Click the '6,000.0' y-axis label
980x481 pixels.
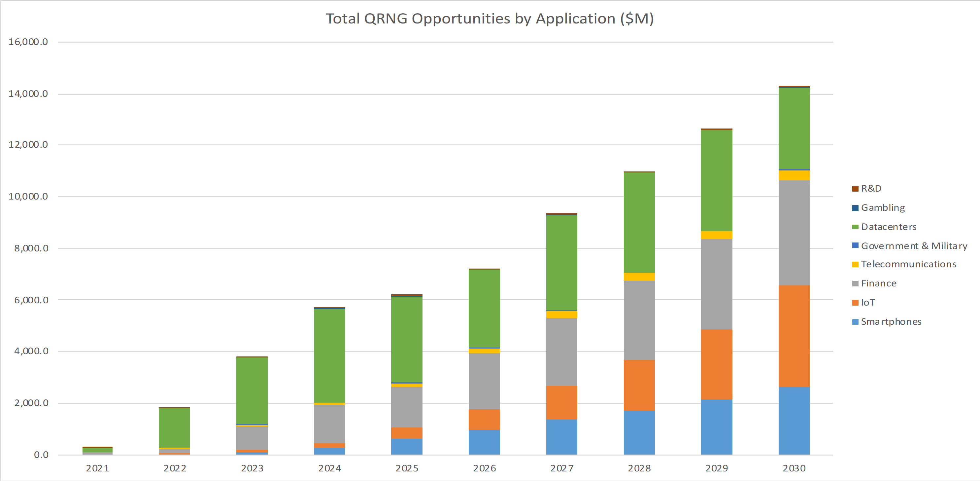[x=31, y=300]
